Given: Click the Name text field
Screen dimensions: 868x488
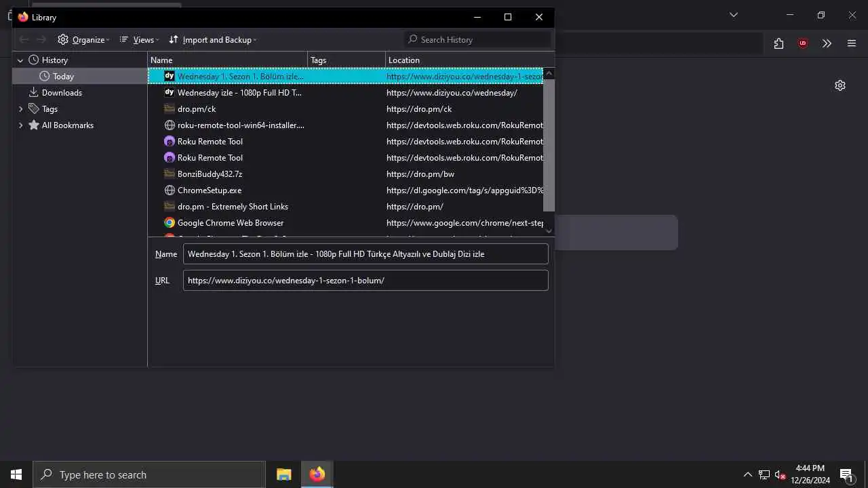Looking at the screenshot, I should pos(366,254).
